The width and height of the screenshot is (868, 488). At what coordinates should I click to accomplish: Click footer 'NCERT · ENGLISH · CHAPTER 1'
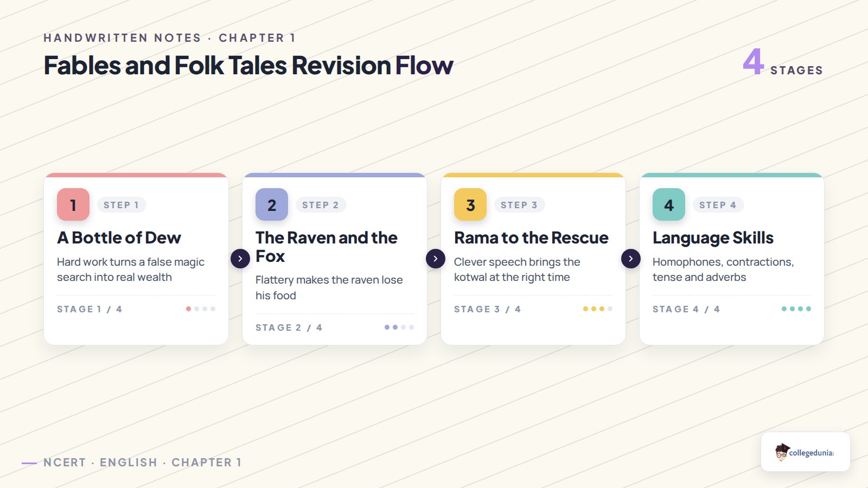tap(143, 463)
